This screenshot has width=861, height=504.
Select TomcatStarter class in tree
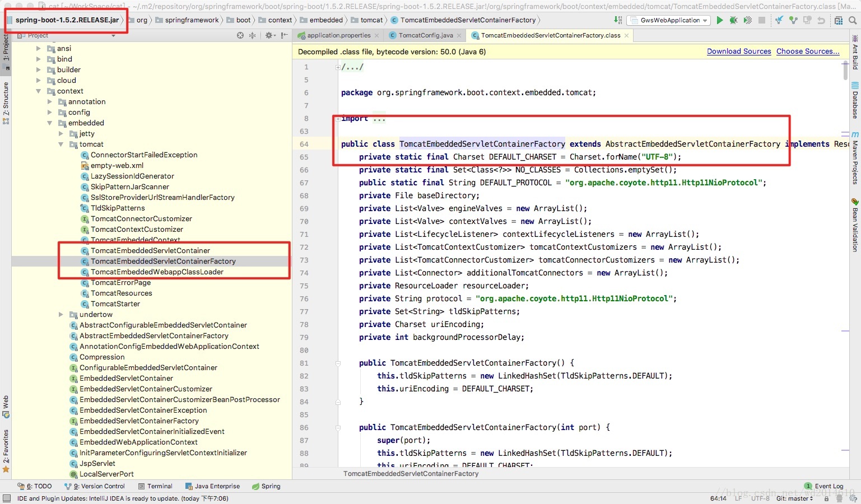tap(115, 304)
